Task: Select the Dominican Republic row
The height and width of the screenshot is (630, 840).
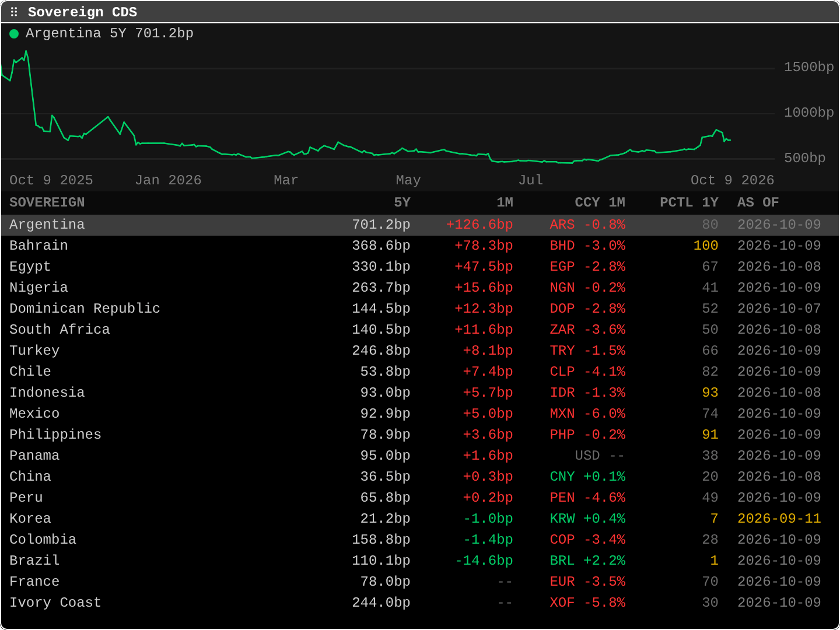Action: [420, 309]
